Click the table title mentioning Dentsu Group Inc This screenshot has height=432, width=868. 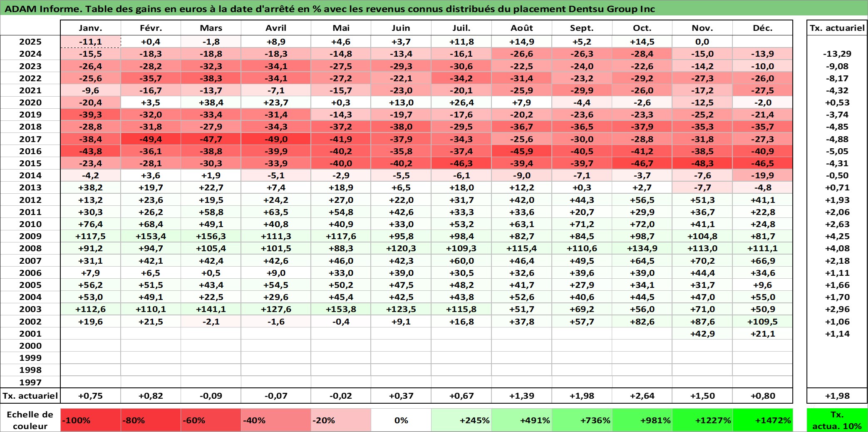click(x=330, y=9)
